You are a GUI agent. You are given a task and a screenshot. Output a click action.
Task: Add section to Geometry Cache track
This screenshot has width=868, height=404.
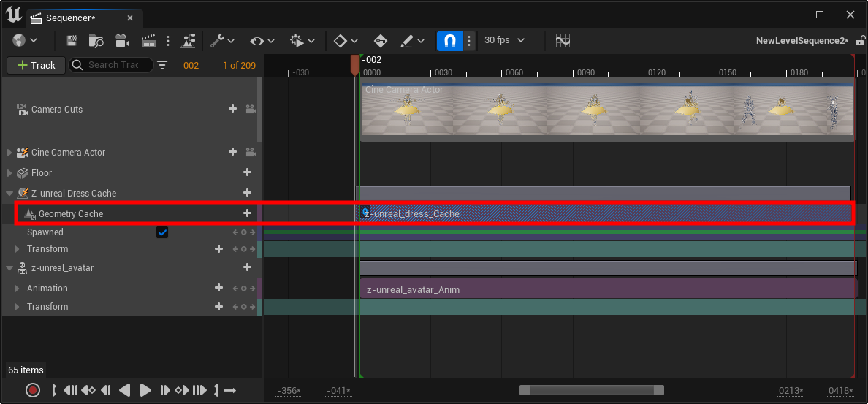coord(248,213)
